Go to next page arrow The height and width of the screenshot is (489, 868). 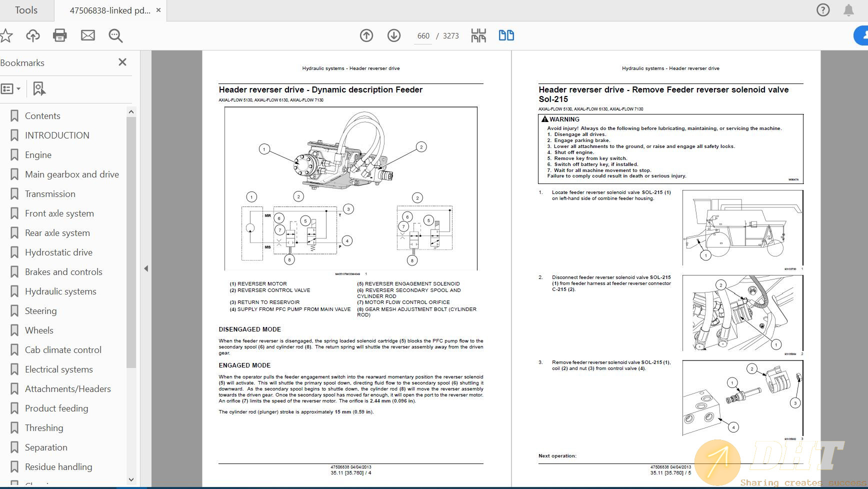click(x=394, y=35)
